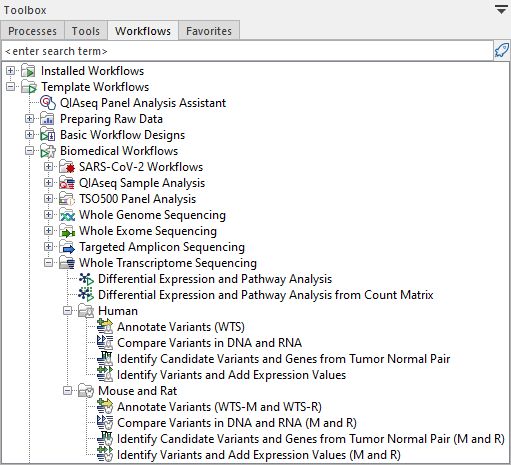Click the Differential Expression and Pathway Analysis icon
This screenshot has height=465, width=511.
tap(86, 279)
